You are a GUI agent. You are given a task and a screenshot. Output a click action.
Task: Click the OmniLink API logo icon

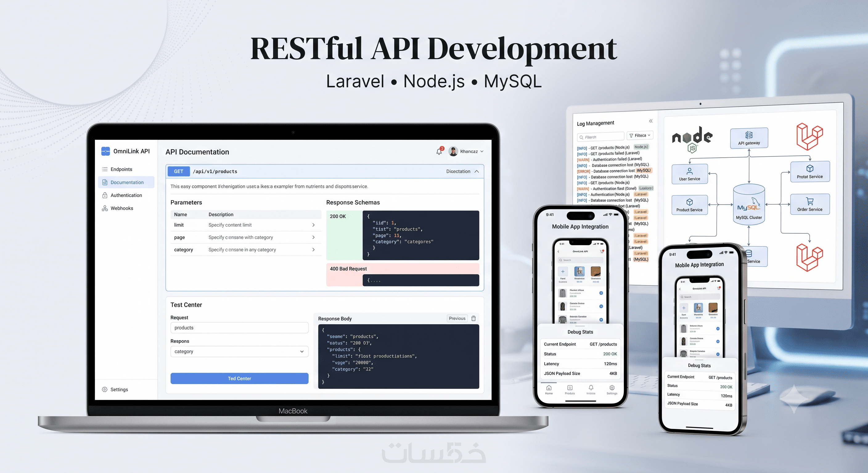(x=105, y=151)
